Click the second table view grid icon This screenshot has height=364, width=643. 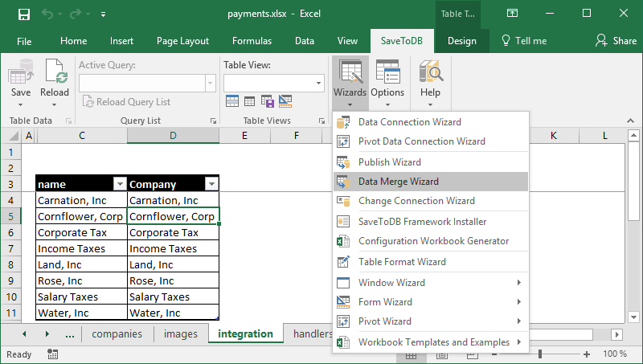pyautogui.click(x=249, y=100)
